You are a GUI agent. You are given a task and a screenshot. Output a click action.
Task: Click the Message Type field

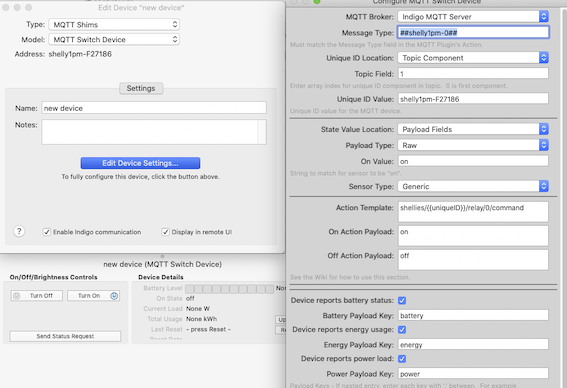point(473,33)
